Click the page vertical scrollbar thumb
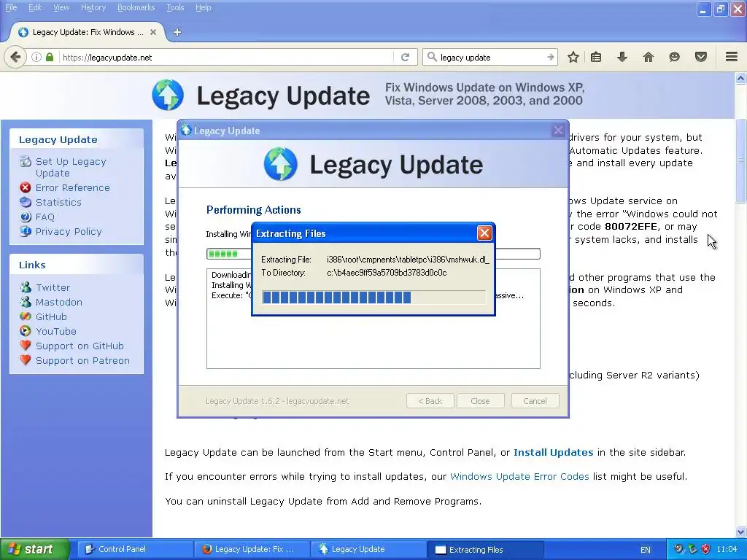The image size is (747, 560). pyautogui.click(x=741, y=160)
